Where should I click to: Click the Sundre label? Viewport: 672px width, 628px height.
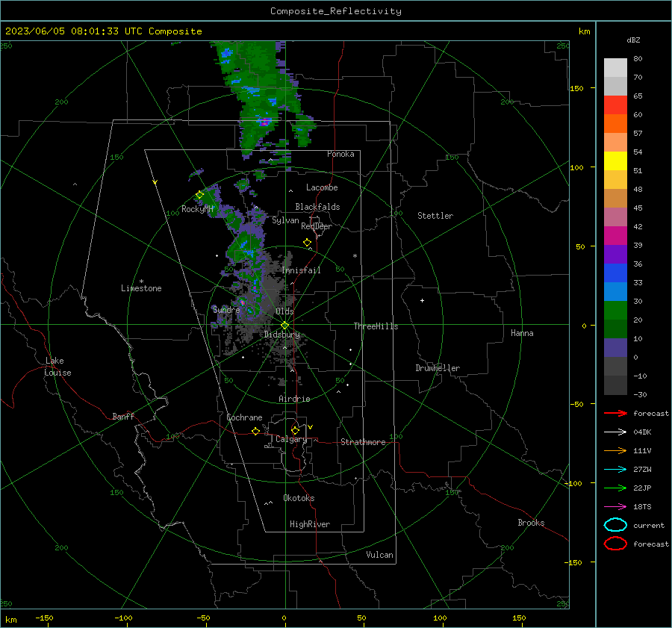pyautogui.click(x=226, y=309)
